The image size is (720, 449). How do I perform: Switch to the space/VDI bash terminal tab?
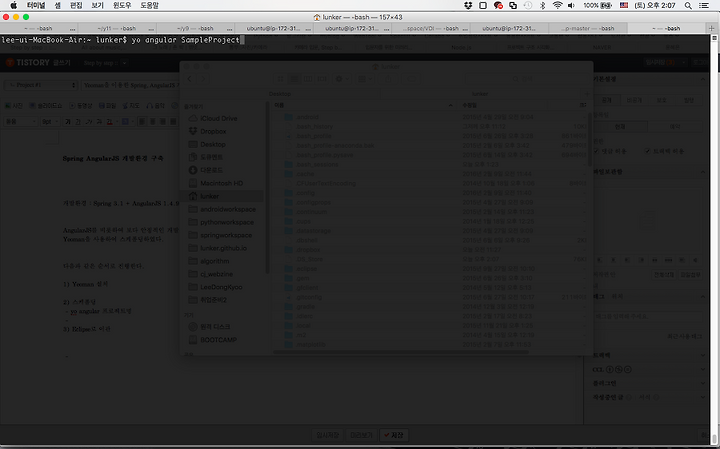(x=431, y=28)
